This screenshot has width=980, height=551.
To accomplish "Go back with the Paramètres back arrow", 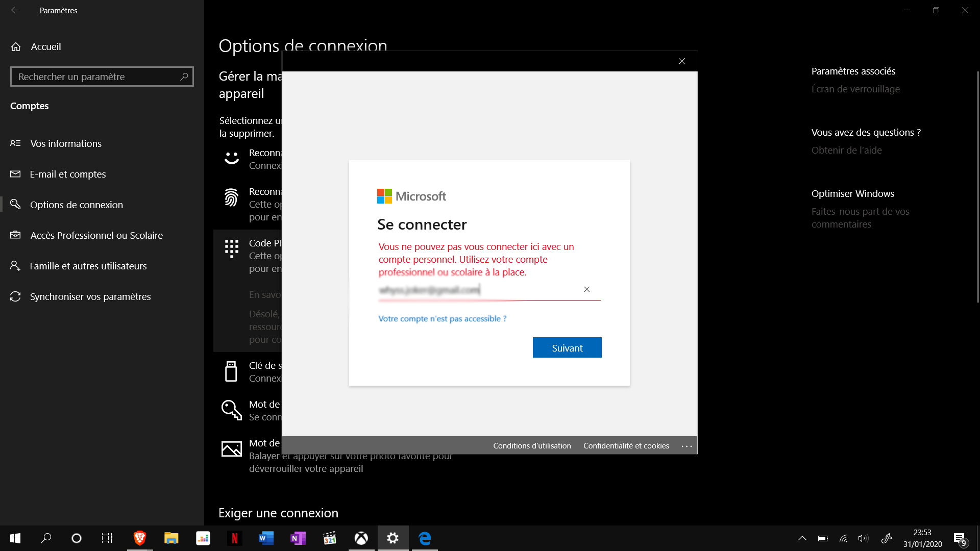I will coord(15,10).
